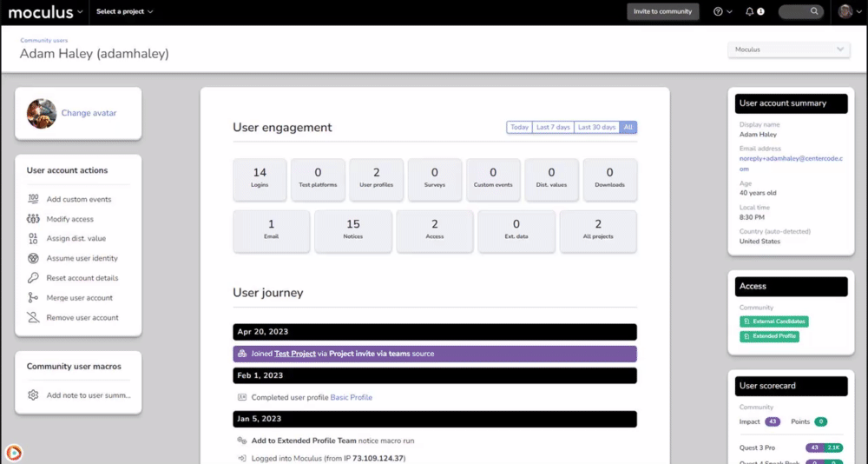Click the Modify access icon
Image resolution: width=868 pixels, height=464 pixels.
(x=33, y=219)
